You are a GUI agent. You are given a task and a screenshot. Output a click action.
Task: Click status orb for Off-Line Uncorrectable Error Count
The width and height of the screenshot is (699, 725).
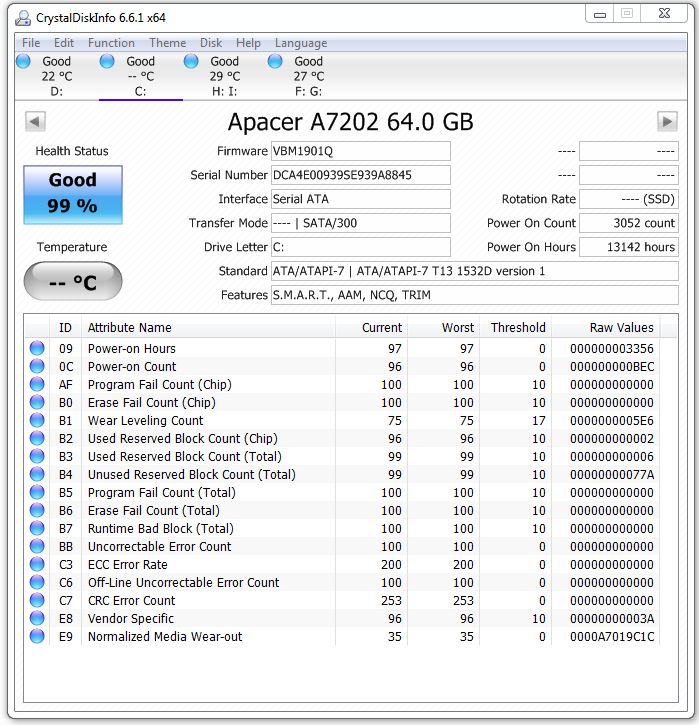point(37,583)
